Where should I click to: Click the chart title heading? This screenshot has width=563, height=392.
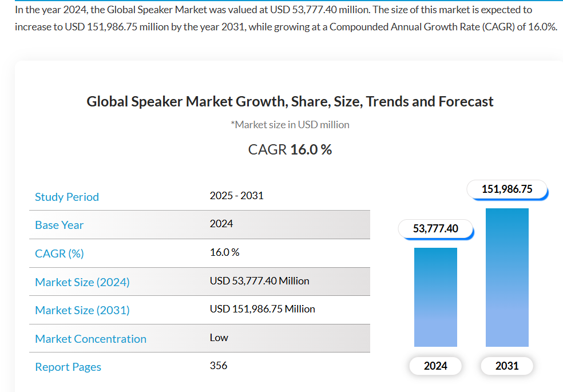pyautogui.click(x=290, y=102)
